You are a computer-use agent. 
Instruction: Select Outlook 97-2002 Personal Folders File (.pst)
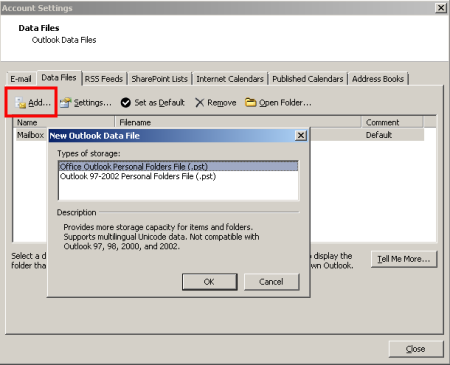point(178,176)
